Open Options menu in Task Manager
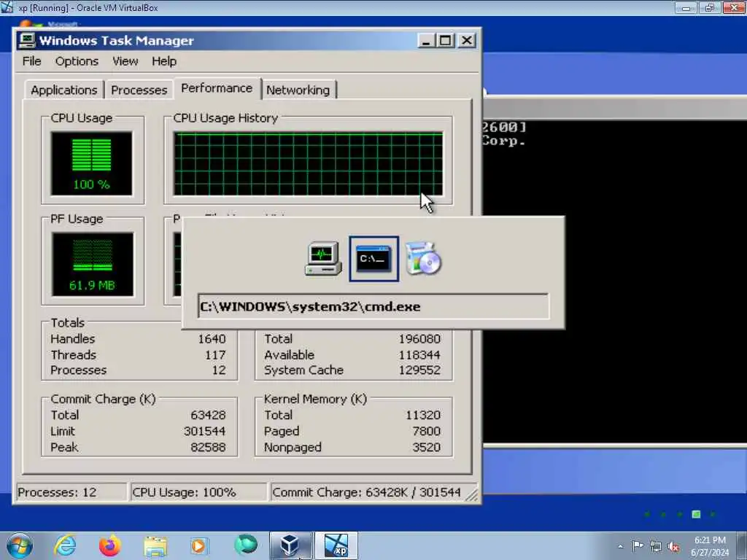Screen dimensions: 747x560 click(77, 61)
